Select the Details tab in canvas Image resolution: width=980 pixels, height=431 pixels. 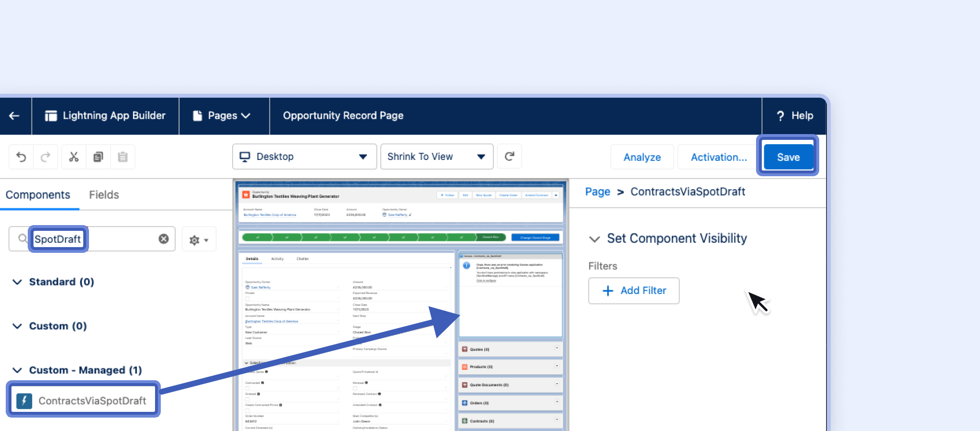coord(252,259)
